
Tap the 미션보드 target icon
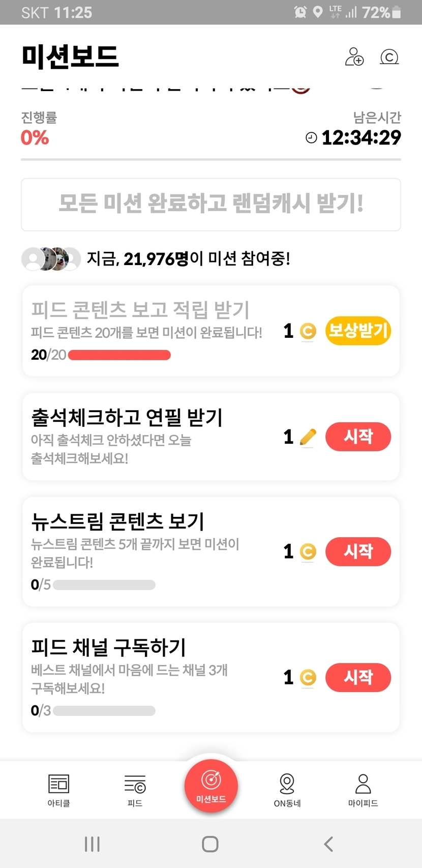pyautogui.click(x=211, y=780)
